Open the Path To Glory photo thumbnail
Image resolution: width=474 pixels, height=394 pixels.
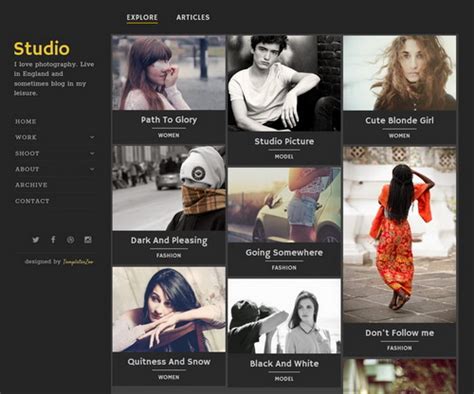tap(169, 73)
